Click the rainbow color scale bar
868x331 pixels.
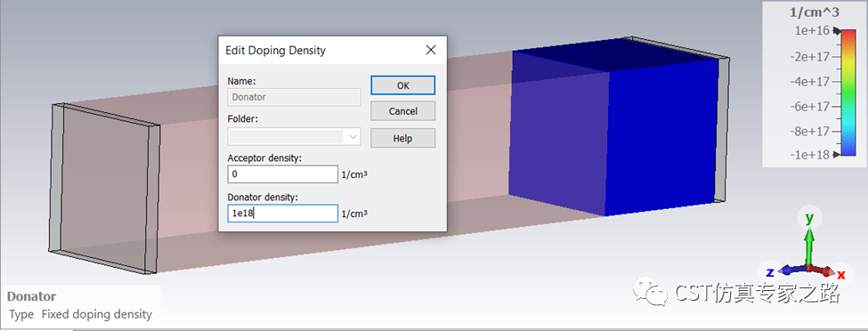click(848, 93)
